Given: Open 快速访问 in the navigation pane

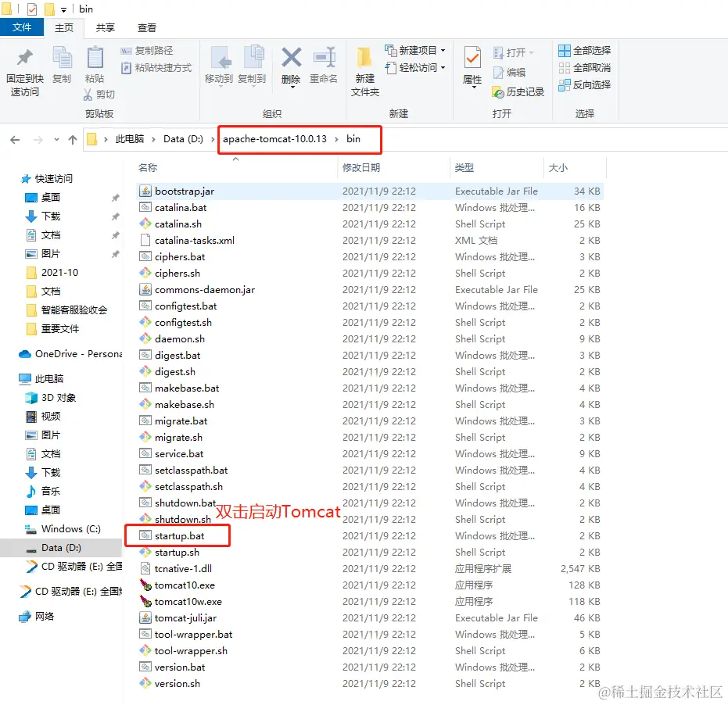Looking at the screenshot, I should (48, 179).
